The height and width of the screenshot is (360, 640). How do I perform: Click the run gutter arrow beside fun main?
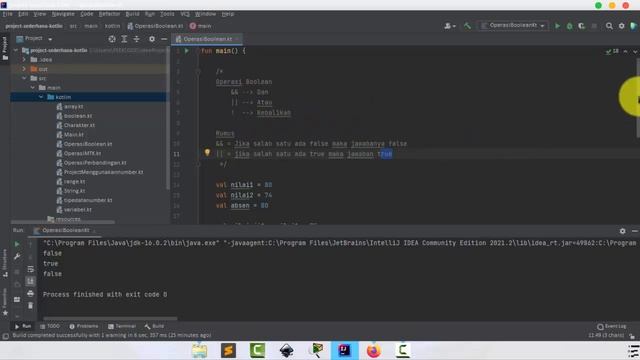pos(187,51)
